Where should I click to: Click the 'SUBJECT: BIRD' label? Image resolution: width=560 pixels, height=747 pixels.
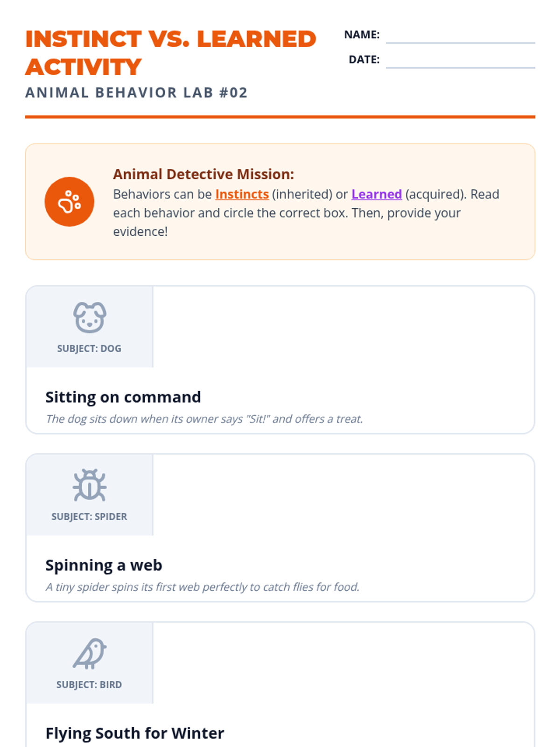pos(89,685)
